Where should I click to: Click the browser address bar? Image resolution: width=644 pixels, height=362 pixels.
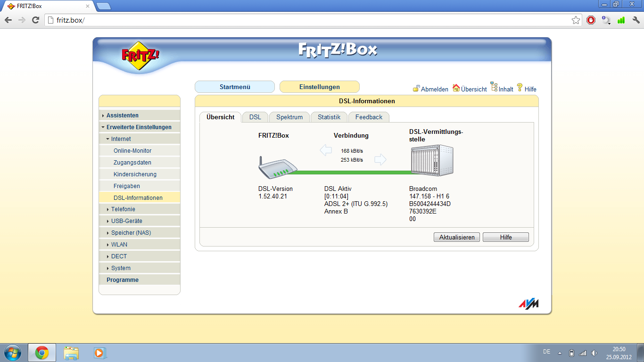point(306,20)
